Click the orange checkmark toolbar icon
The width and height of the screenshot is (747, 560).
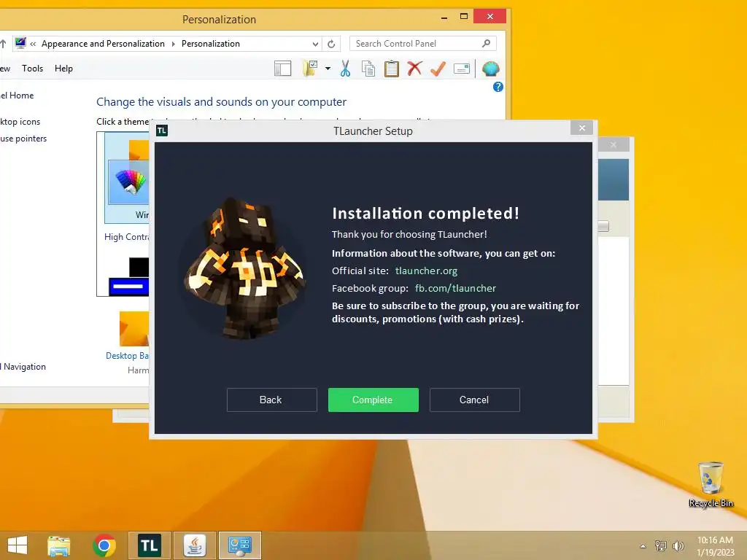[x=438, y=69]
